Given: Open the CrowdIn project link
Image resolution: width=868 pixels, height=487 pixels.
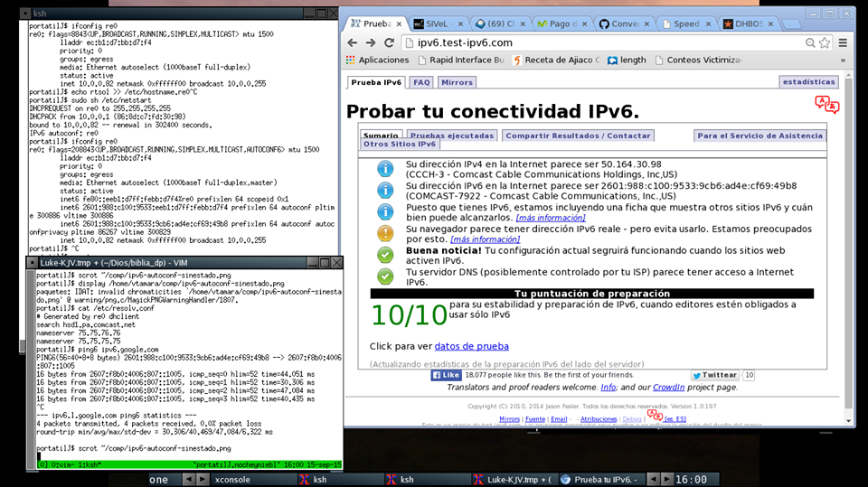Looking at the screenshot, I should point(669,388).
